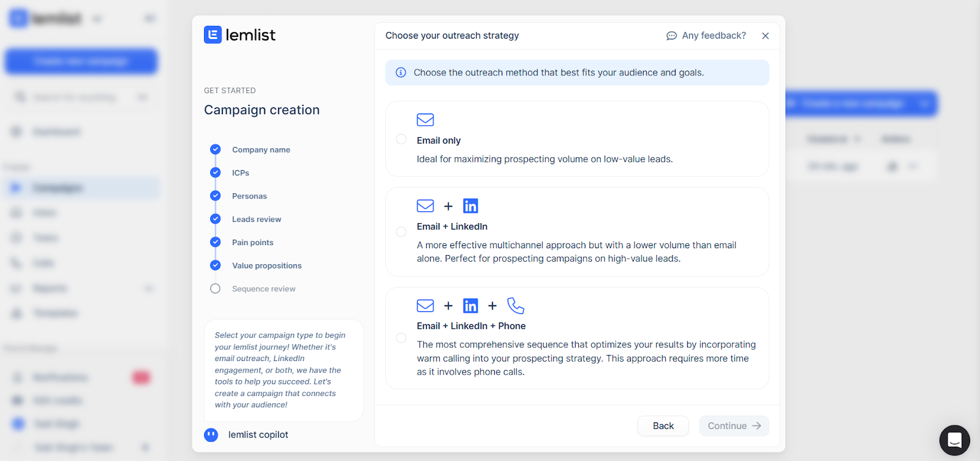Click the Email + LinkedIn title text

452,227
